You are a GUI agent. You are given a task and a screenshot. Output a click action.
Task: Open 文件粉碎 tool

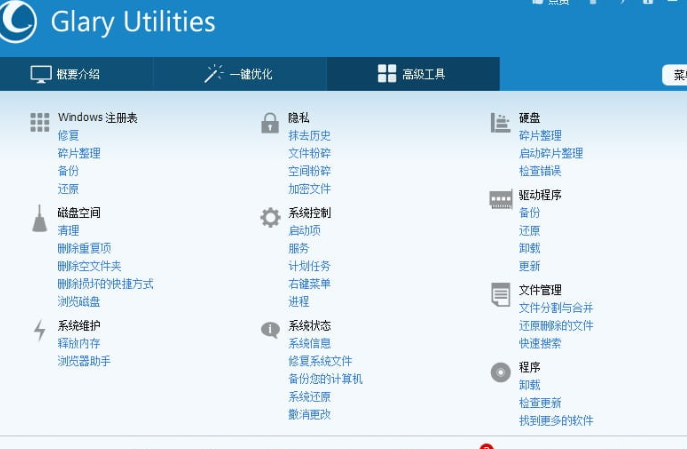(309, 153)
